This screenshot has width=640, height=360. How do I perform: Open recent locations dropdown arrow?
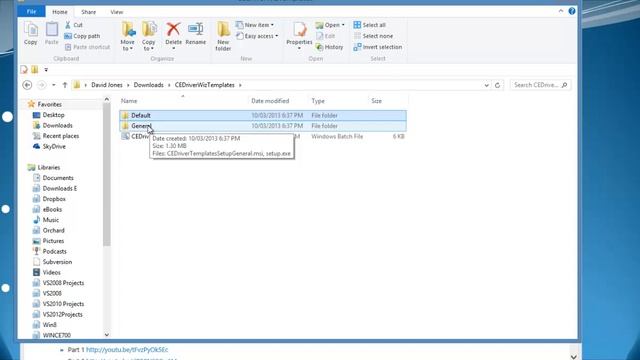point(53,85)
